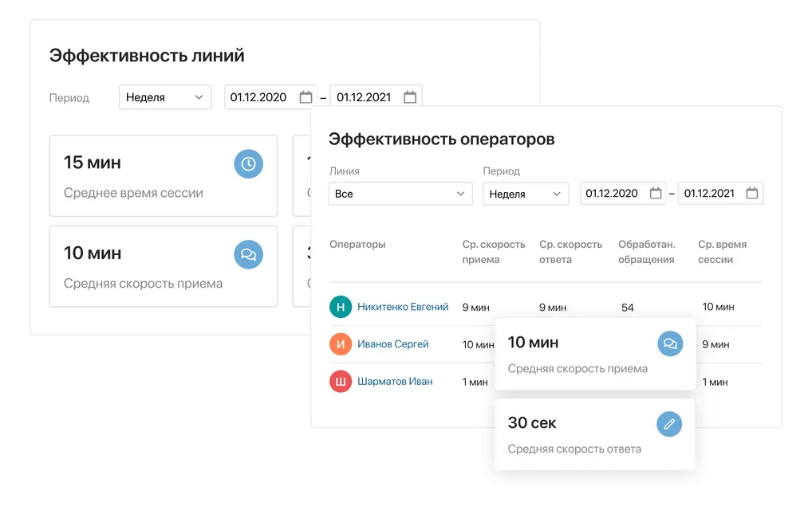The image size is (812, 526).
Task: Click end date field in Эффективность линий
Action: 376,97
